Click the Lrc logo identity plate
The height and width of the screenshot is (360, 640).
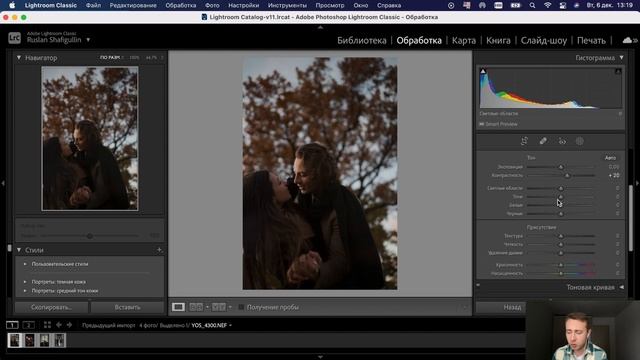pyautogui.click(x=14, y=38)
